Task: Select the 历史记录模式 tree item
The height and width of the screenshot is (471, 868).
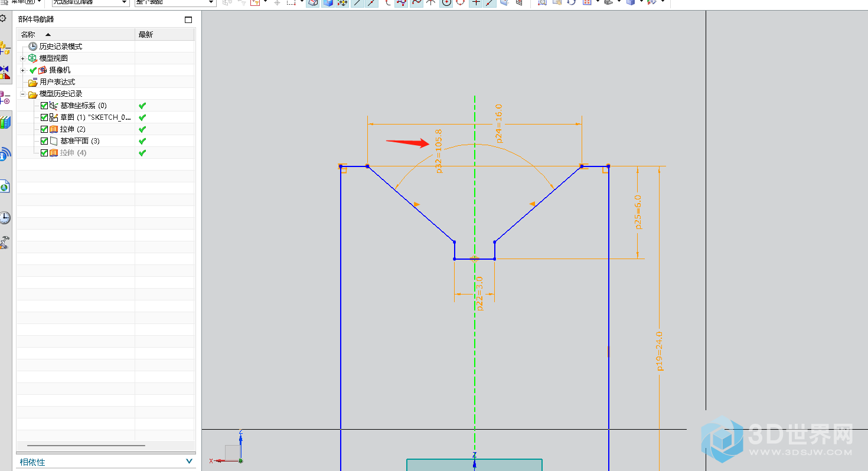Action: point(61,46)
